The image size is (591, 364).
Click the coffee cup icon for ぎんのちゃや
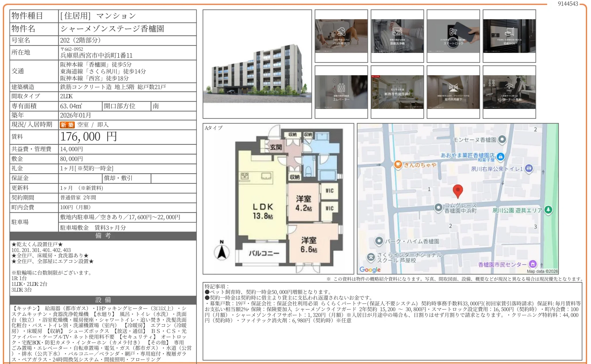[398, 165]
